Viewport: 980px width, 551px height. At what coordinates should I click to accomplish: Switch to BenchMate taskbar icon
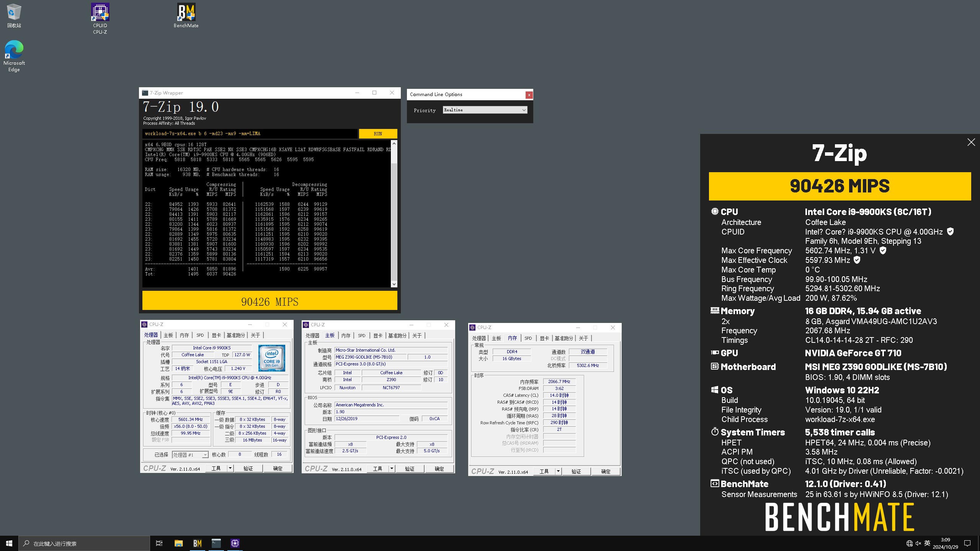[x=197, y=543]
